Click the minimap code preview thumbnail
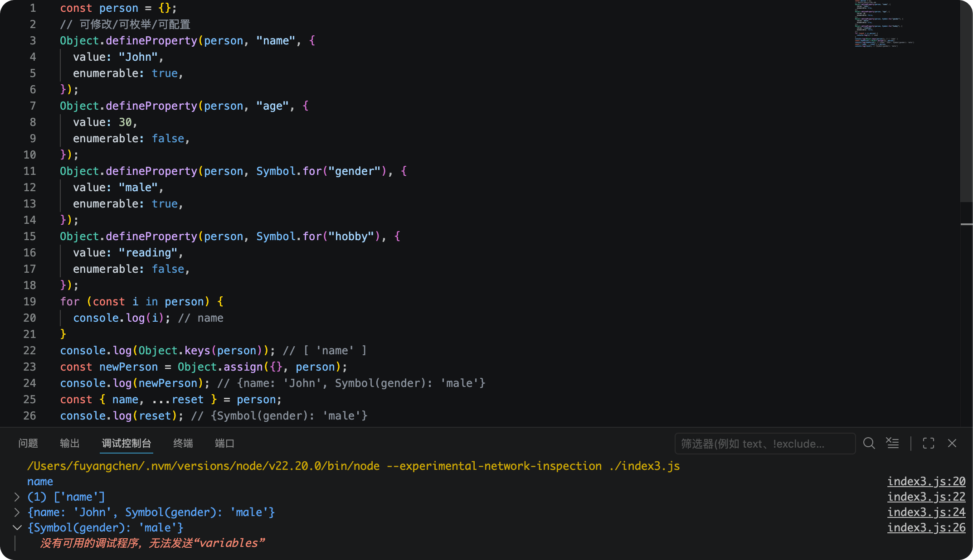 coord(884,24)
